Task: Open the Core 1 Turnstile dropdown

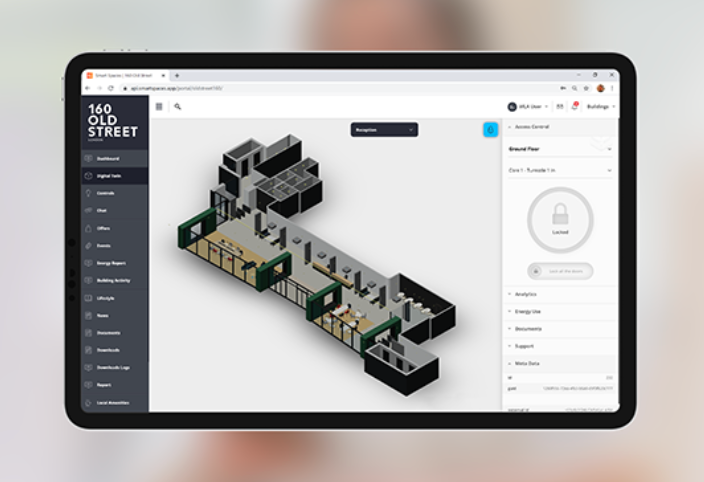Action: click(560, 171)
